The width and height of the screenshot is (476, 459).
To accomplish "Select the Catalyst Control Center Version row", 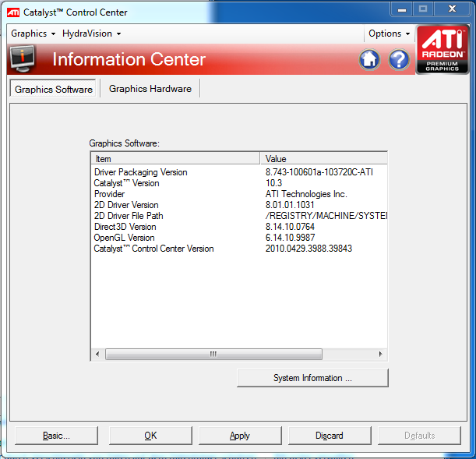I will pyautogui.click(x=239, y=249).
